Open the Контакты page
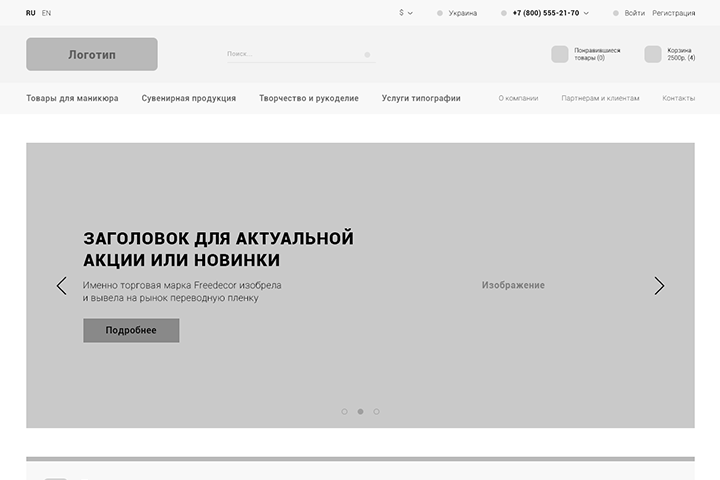 coord(679,98)
